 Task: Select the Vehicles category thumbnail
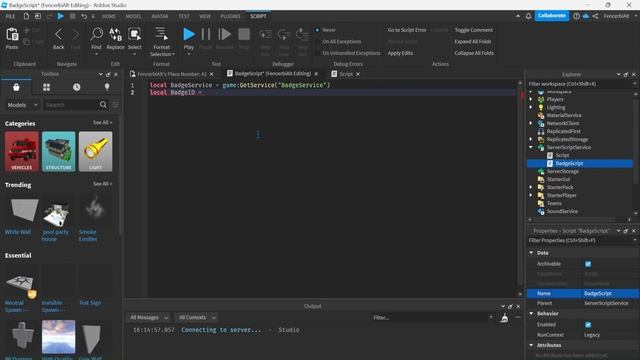22,151
